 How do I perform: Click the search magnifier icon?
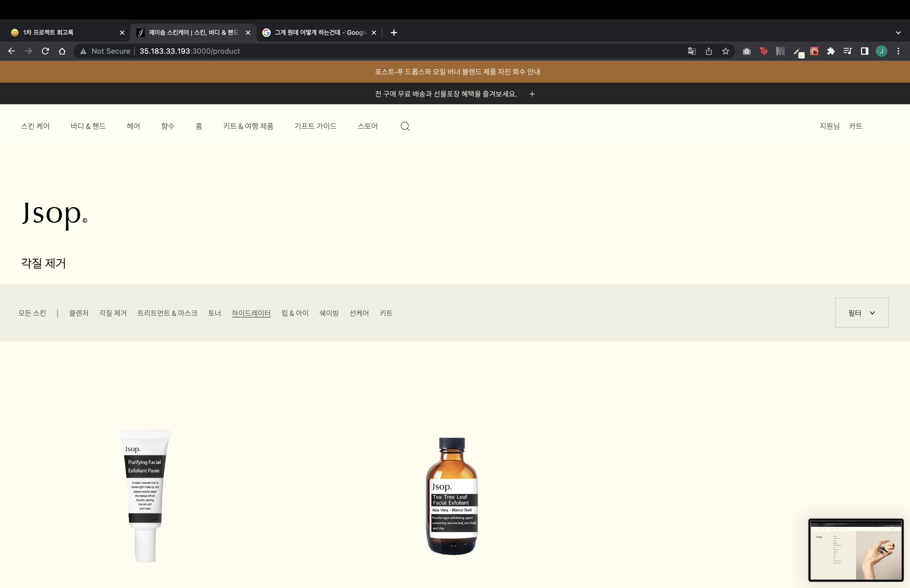405,126
